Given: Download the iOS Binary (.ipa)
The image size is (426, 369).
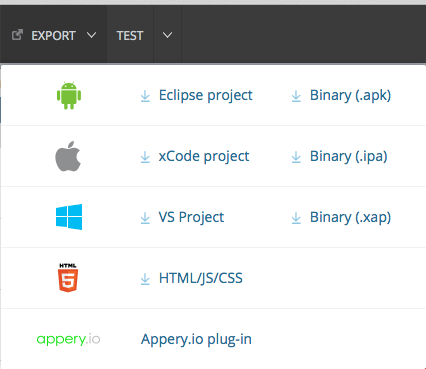Looking at the screenshot, I should [349, 156].
